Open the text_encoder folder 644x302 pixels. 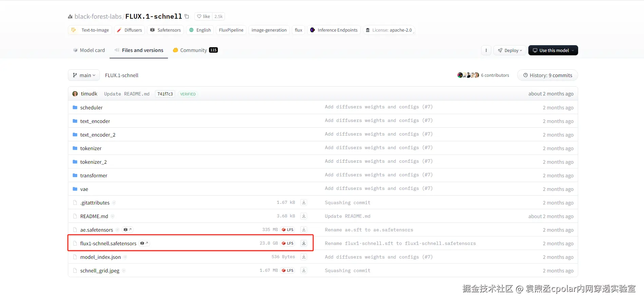tap(95, 121)
